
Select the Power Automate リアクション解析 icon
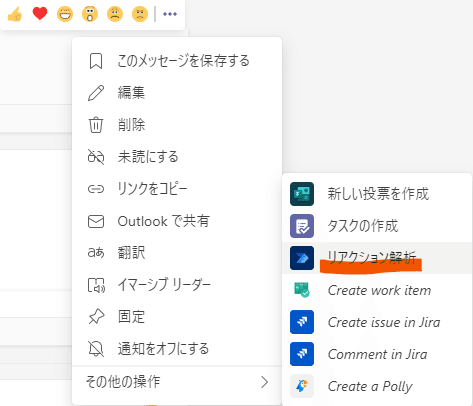coord(302,258)
